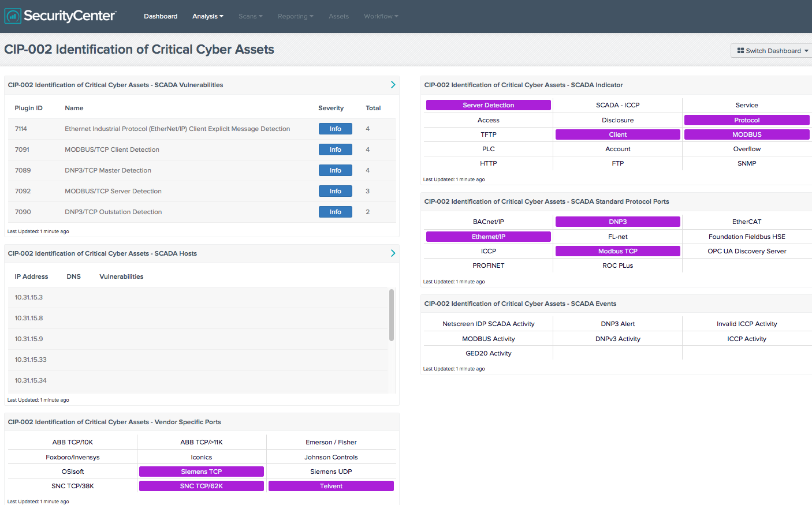The width and height of the screenshot is (812, 505).
Task: Expand the Switch Dashboard dropdown
Action: coord(771,51)
